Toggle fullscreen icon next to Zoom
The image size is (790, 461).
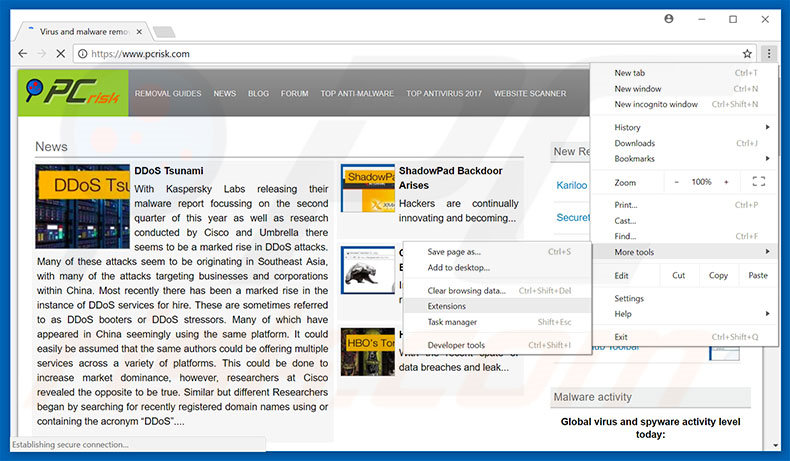pos(759,182)
